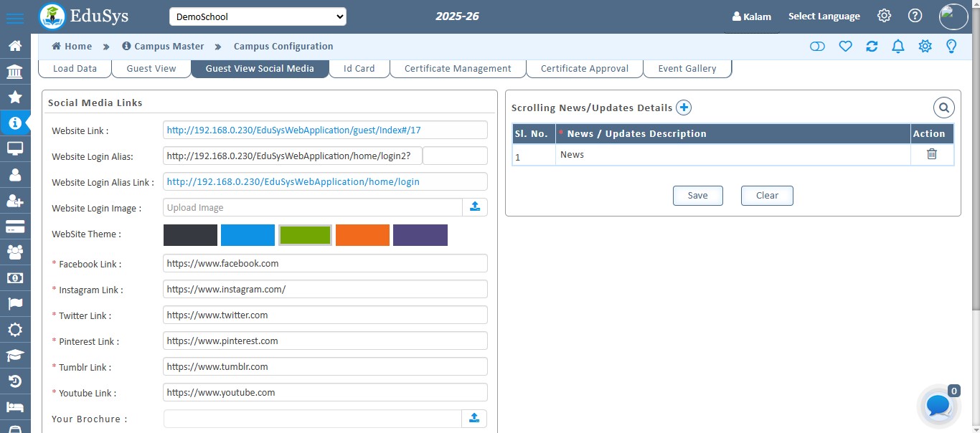
Task: Add a news row with the plus icon
Action: 684,107
